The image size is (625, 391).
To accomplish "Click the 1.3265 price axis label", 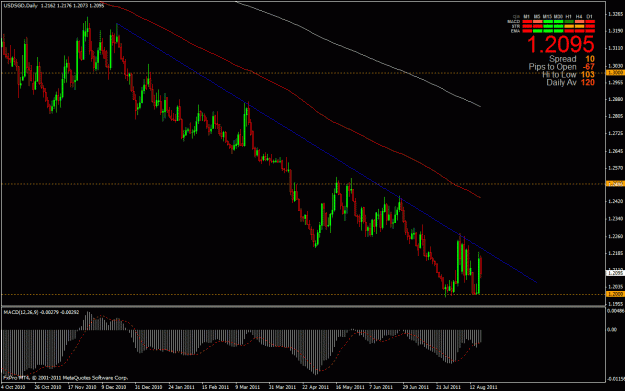I will point(616,14).
